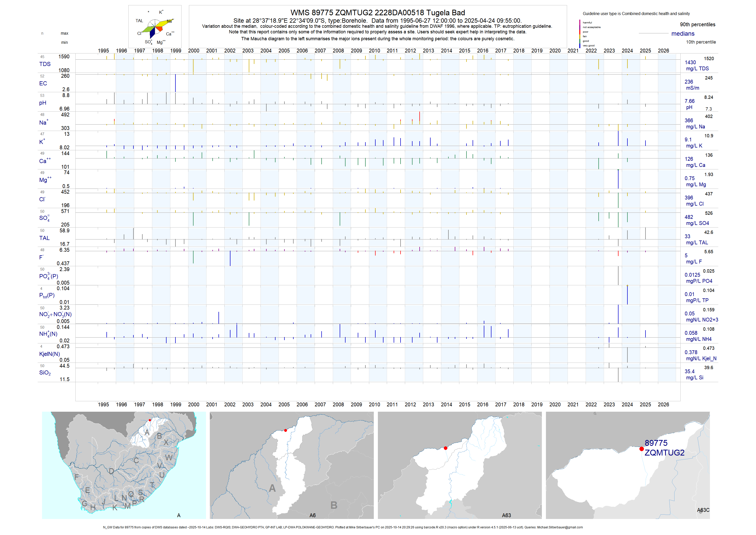Click the guideline colour scale legend bar
The height and width of the screenshot is (535, 756).
[x=580, y=34]
